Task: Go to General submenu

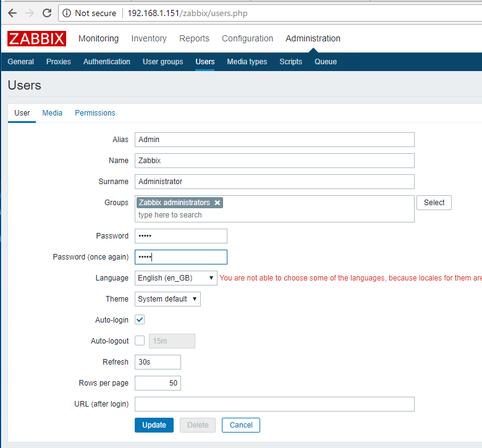Action: point(20,62)
